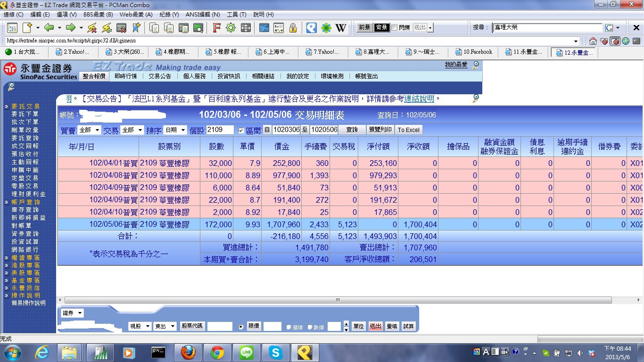Click the green flower icon in toolbar
Image resolution: width=644 pixels, height=362 pixels.
click(326, 28)
